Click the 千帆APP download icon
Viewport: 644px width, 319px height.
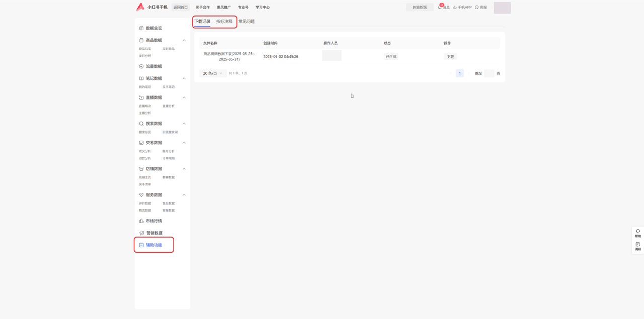[x=455, y=8]
